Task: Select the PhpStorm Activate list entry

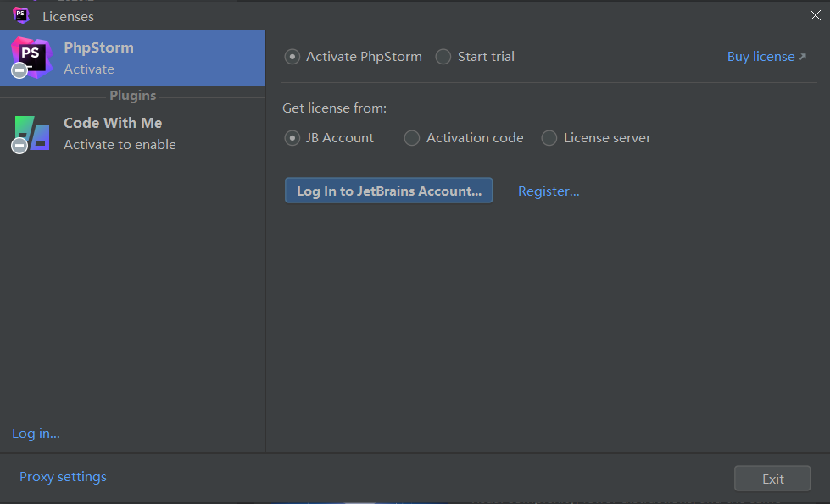Action: tap(132, 58)
